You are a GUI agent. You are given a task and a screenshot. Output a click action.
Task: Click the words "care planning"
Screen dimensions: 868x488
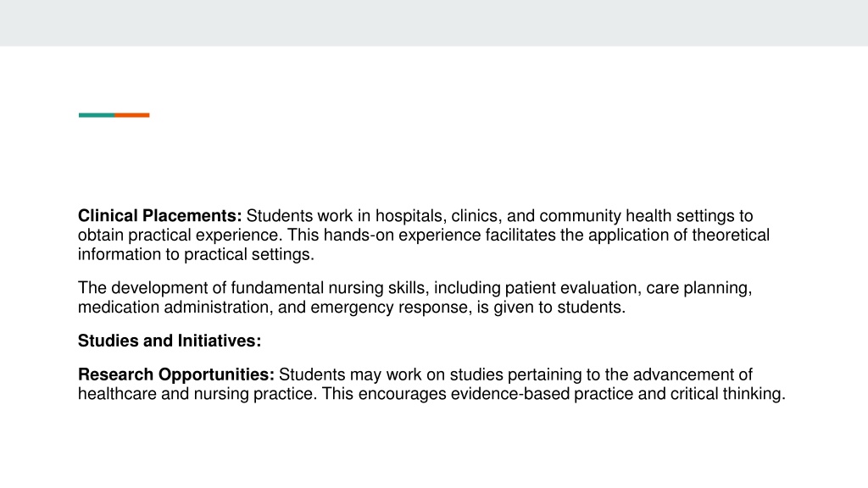tap(698, 288)
